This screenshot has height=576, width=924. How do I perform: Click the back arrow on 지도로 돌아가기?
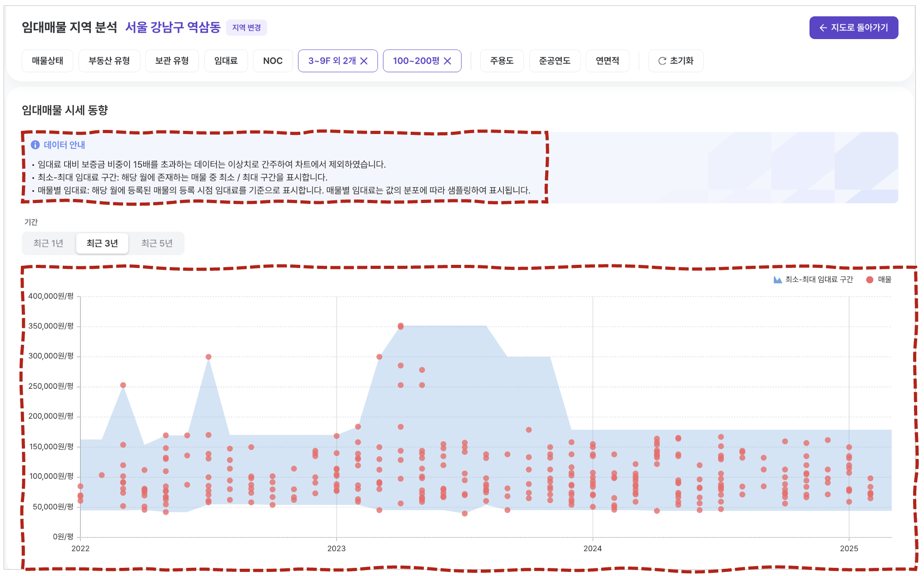point(823,28)
